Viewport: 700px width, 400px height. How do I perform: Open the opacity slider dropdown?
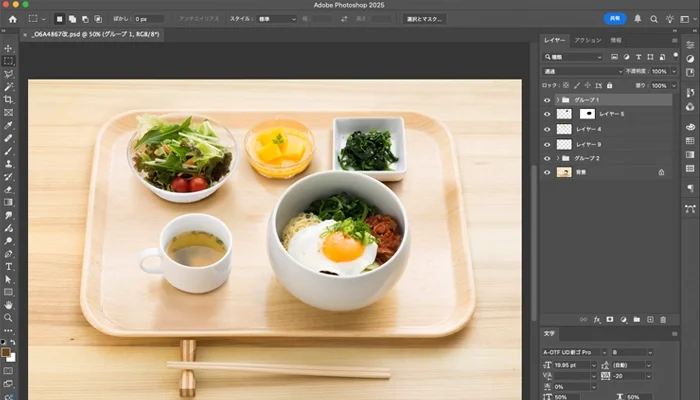tap(674, 71)
